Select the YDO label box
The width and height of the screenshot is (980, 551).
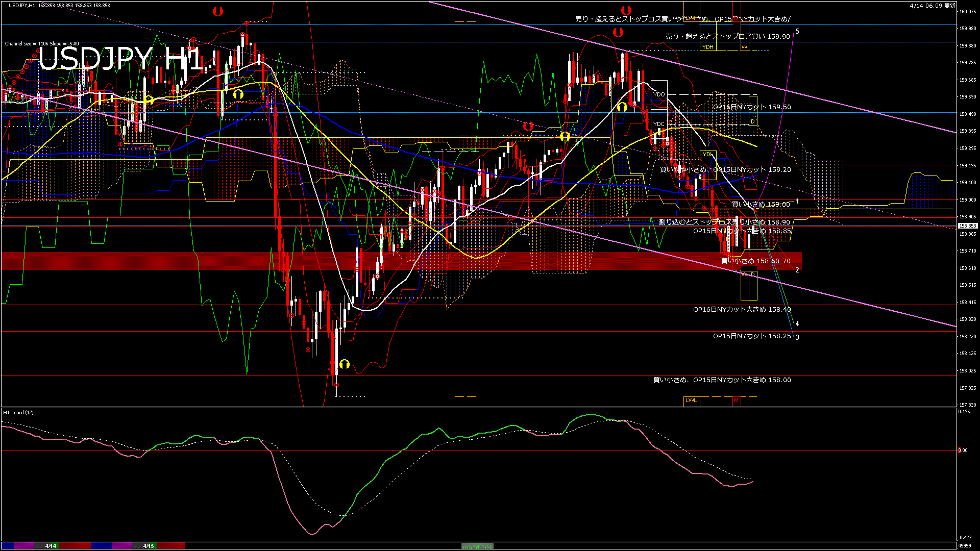(x=659, y=94)
